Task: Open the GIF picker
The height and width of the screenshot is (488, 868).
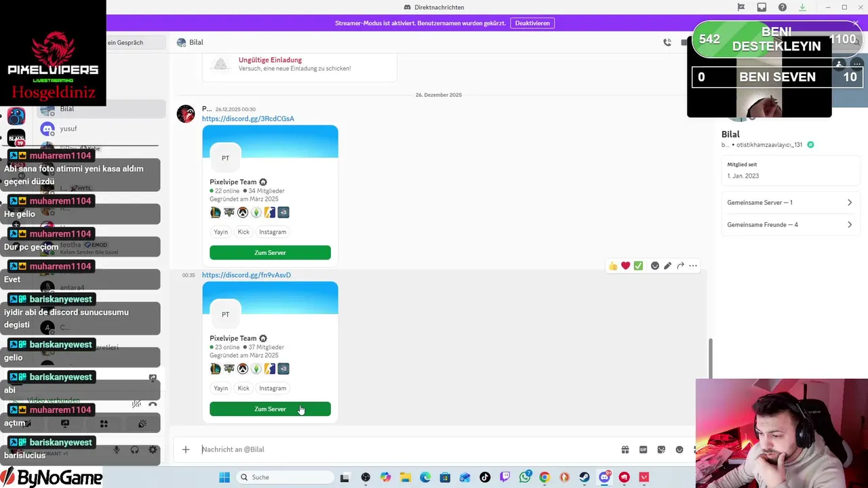Action: point(644,449)
